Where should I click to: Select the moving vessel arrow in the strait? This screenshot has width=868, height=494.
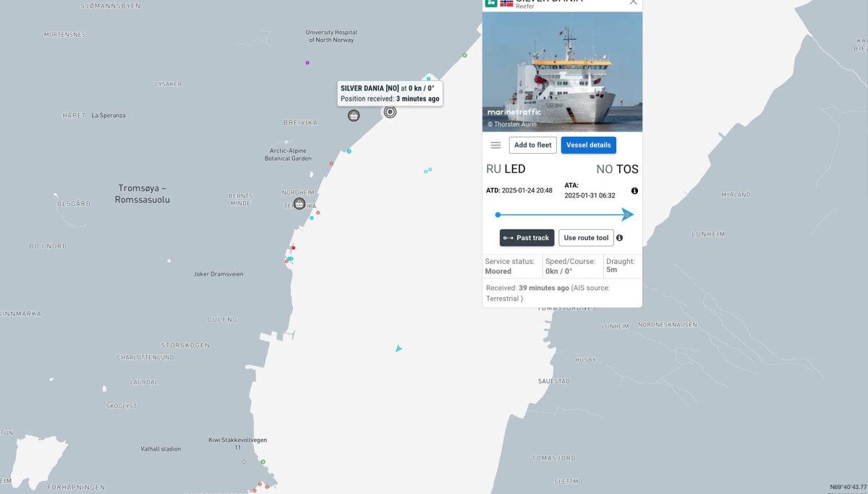(398, 349)
